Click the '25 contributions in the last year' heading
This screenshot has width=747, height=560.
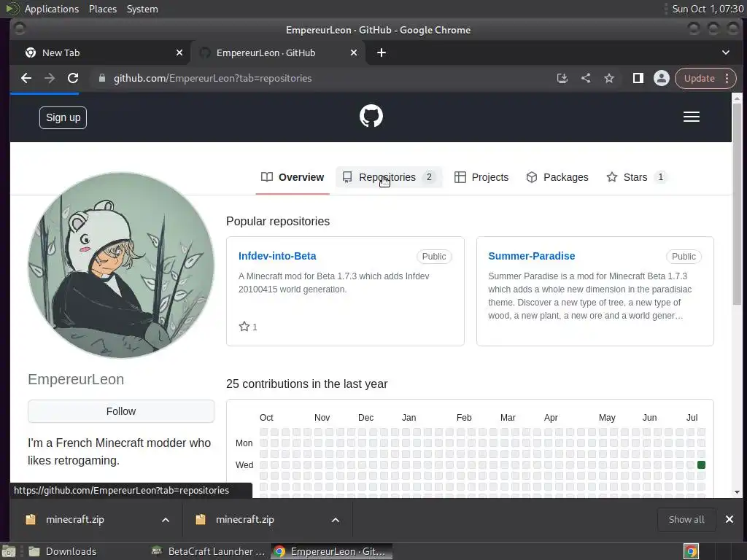coord(307,384)
